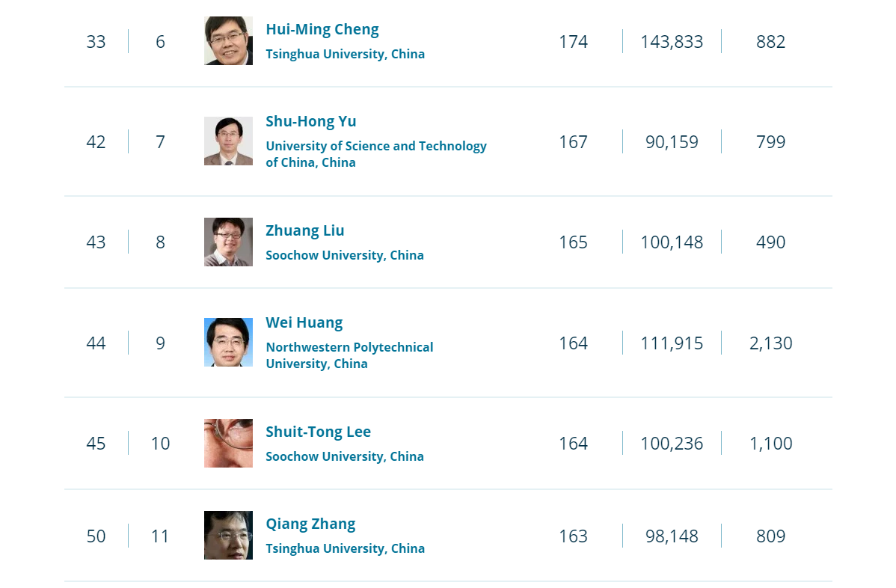Viewport: 896px width, 588px height.
Task: Open Qiang Zhang's profile link
Action: pyautogui.click(x=310, y=524)
